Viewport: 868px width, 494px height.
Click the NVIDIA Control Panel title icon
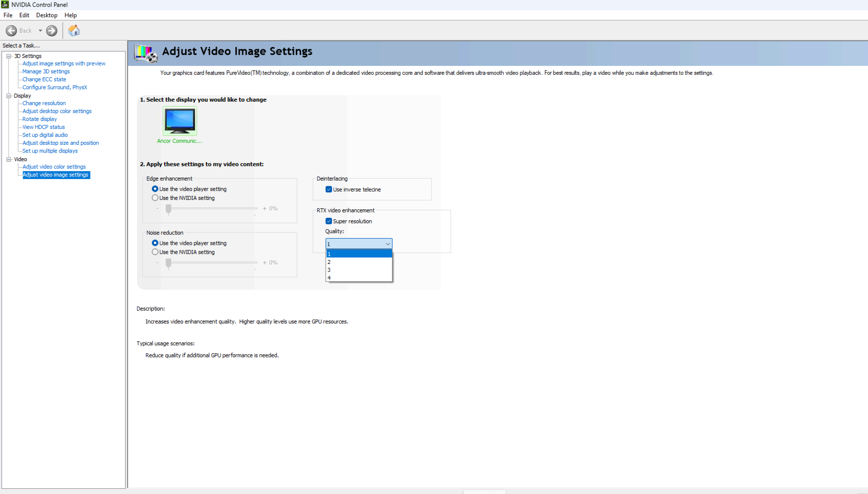coord(5,4)
